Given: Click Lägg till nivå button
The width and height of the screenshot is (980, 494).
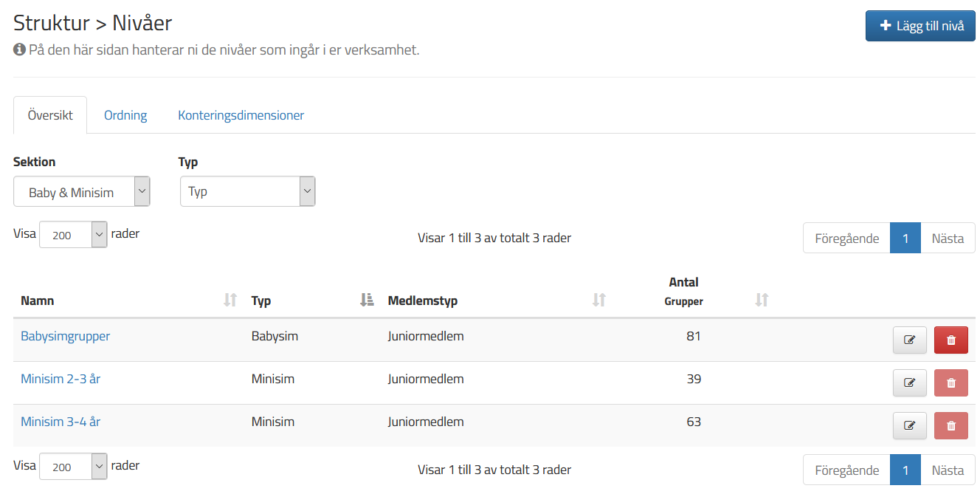Looking at the screenshot, I should click(920, 26).
